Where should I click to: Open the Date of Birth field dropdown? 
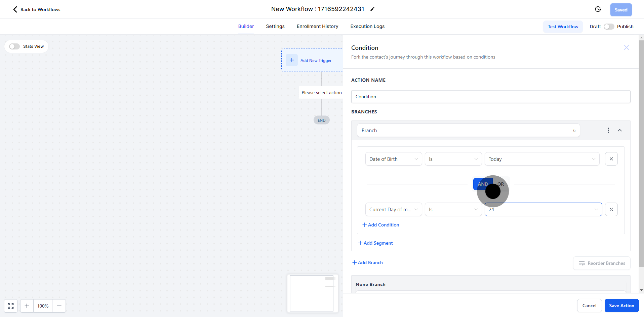[393, 159]
